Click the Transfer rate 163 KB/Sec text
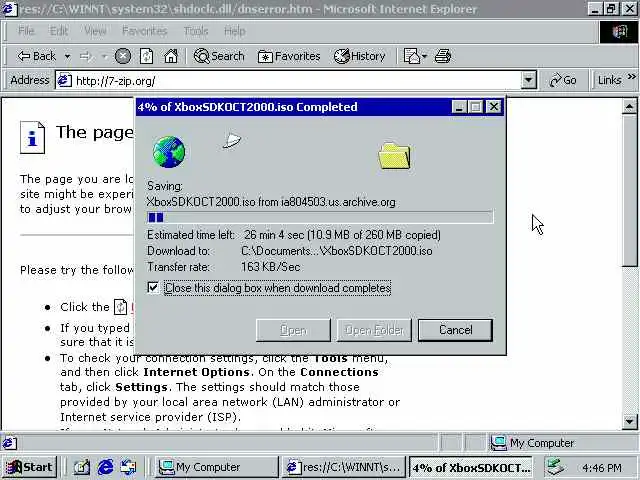This screenshot has height=480, width=640. tap(224, 267)
